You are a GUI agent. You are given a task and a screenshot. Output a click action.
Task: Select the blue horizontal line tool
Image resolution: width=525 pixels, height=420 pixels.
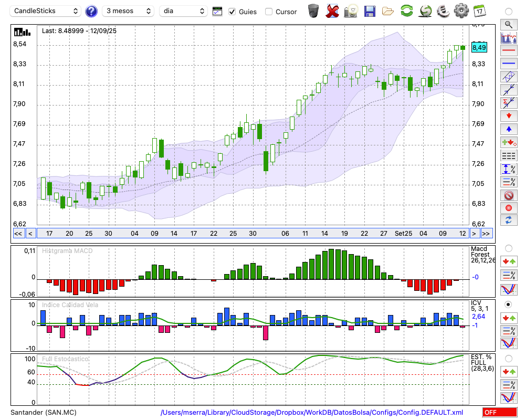pyautogui.click(x=509, y=64)
